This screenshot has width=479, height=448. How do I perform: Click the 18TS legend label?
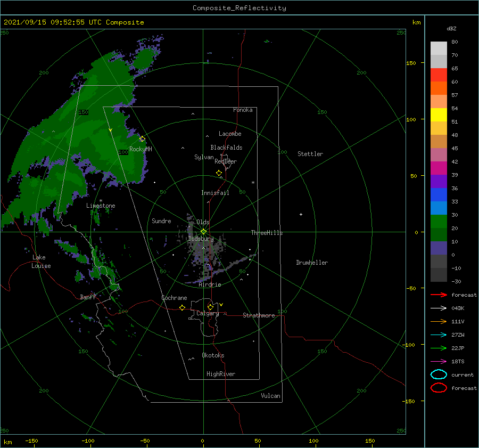pos(458,362)
